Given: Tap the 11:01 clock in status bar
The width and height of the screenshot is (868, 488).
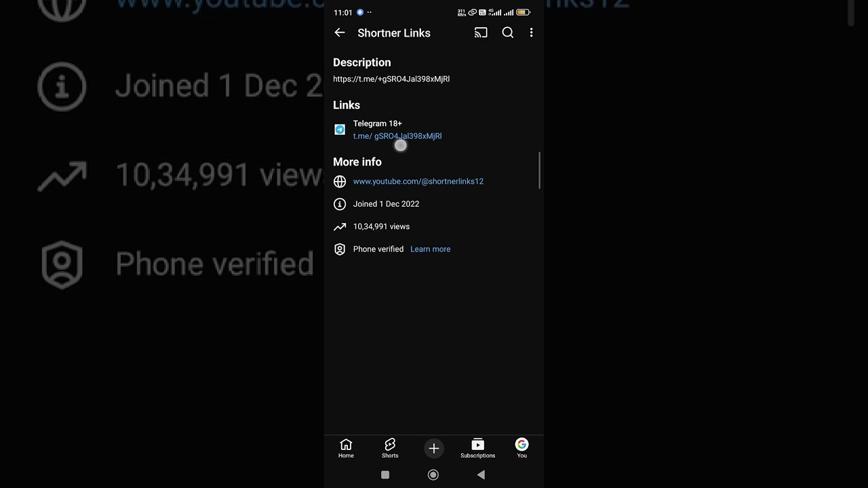Looking at the screenshot, I should tap(343, 12).
